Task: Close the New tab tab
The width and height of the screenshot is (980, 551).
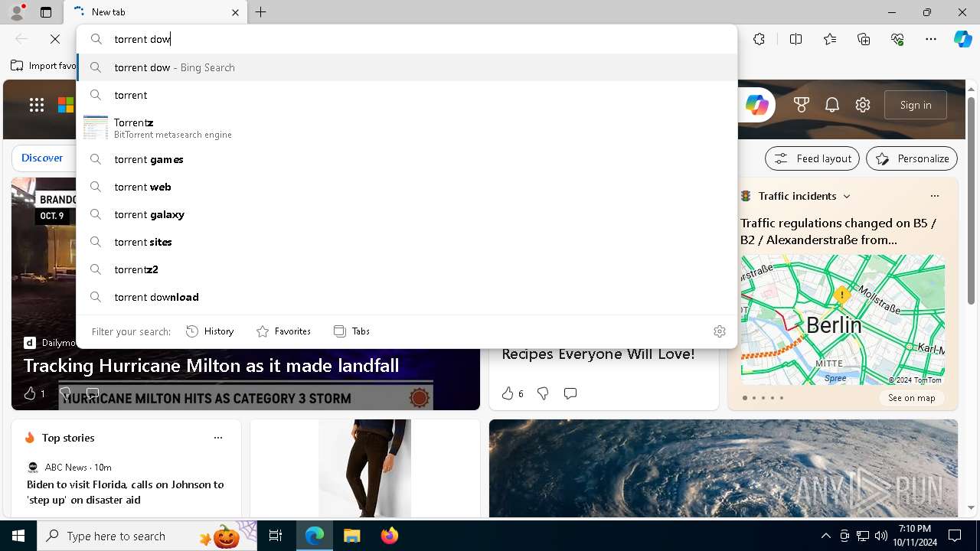Action: coord(235,12)
